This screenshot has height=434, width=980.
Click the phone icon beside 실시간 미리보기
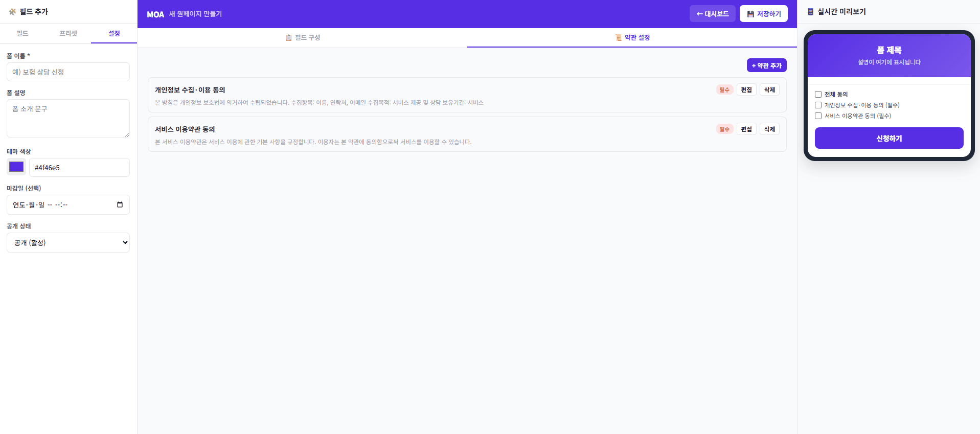[810, 11]
